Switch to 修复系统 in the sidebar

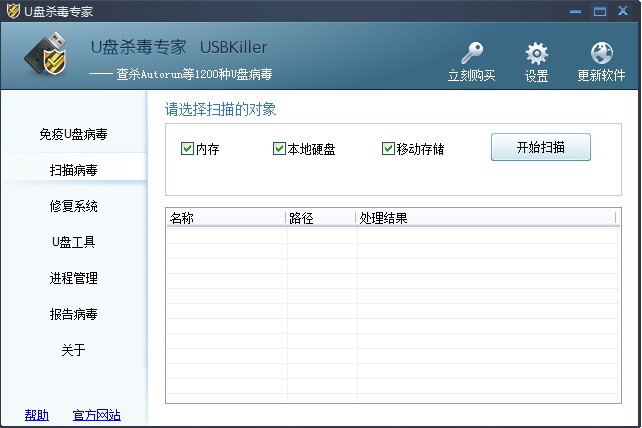coord(73,206)
